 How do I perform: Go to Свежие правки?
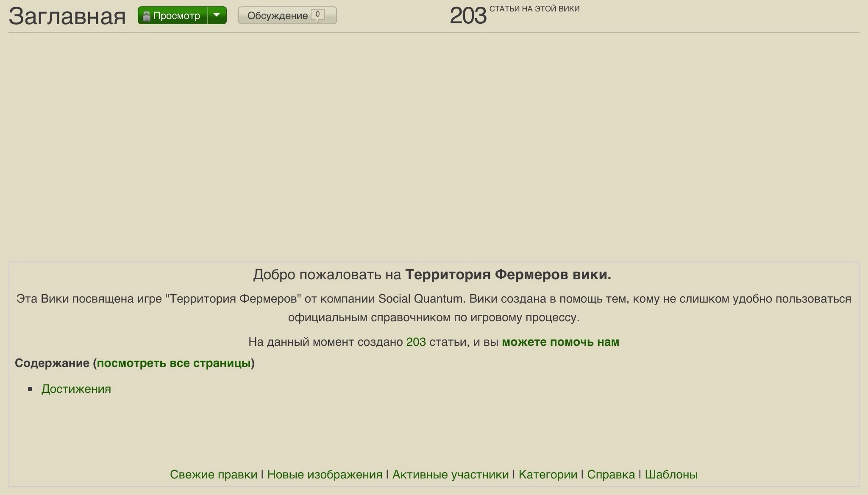coord(214,475)
